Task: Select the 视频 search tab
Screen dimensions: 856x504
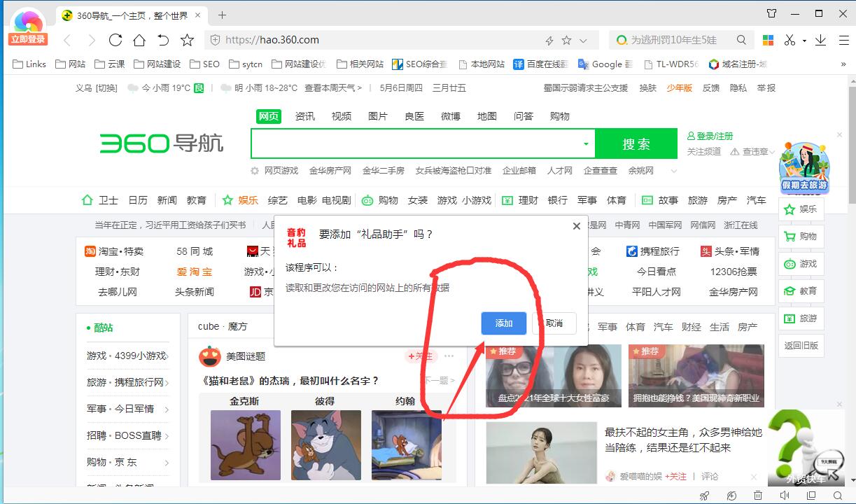Action: coord(342,116)
